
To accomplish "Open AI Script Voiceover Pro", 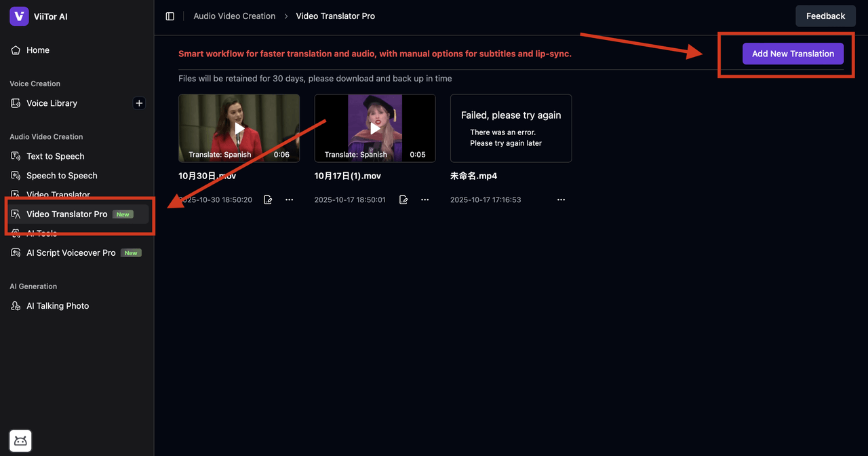I will (x=71, y=253).
